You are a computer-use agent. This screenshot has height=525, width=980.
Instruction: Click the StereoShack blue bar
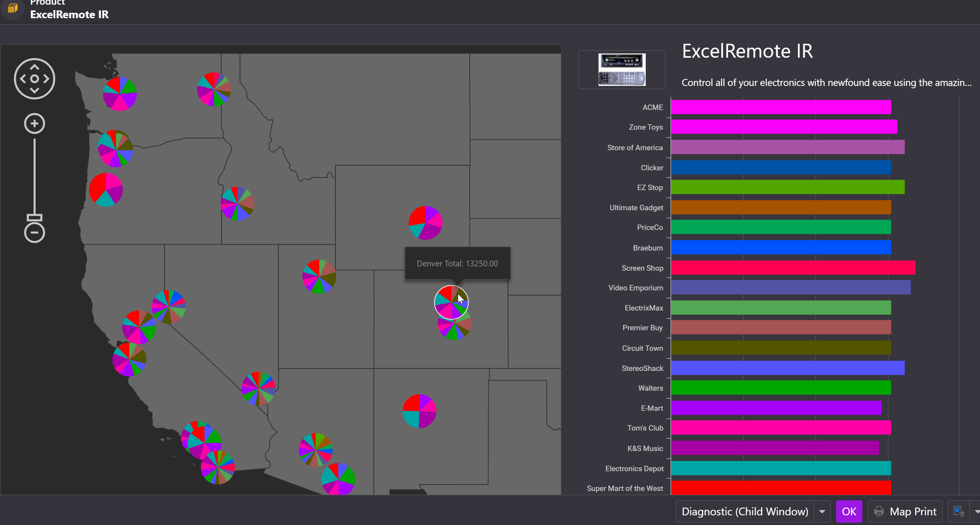787,368
